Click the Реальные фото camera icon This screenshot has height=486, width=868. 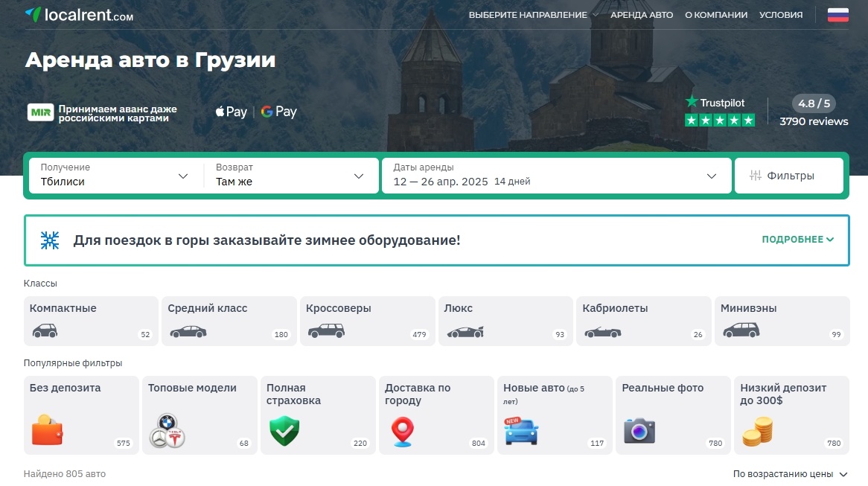point(639,430)
